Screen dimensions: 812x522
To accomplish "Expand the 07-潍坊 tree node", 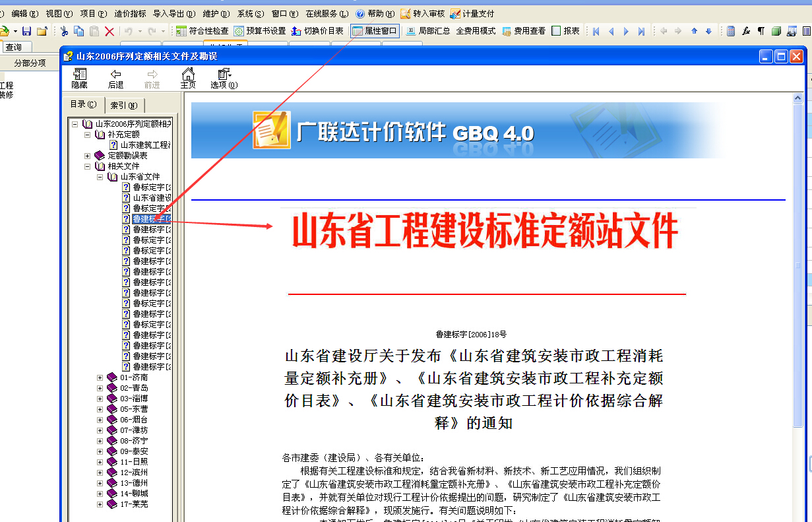I will coord(100,430).
